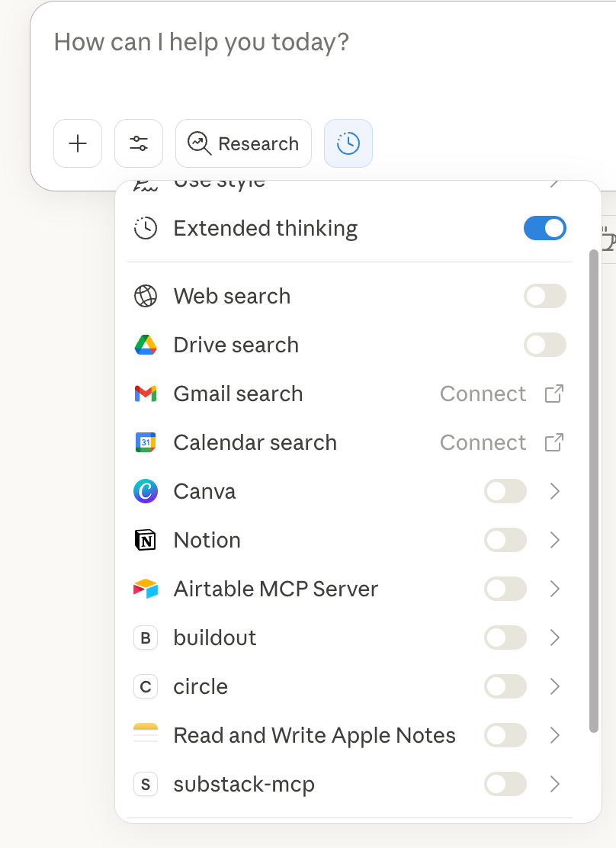This screenshot has width=616, height=848.
Task: Click the tools menu vertical scrollbar
Action: click(x=593, y=491)
